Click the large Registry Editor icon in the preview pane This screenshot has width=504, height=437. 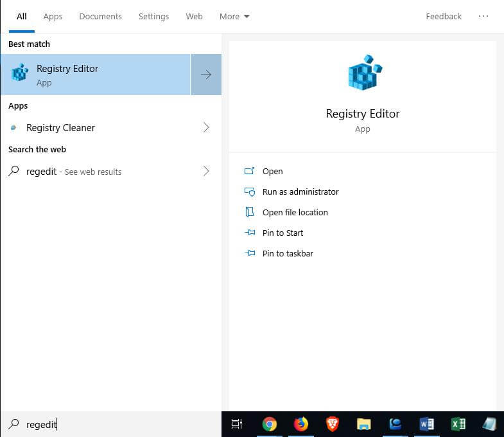(x=365, y=72)
